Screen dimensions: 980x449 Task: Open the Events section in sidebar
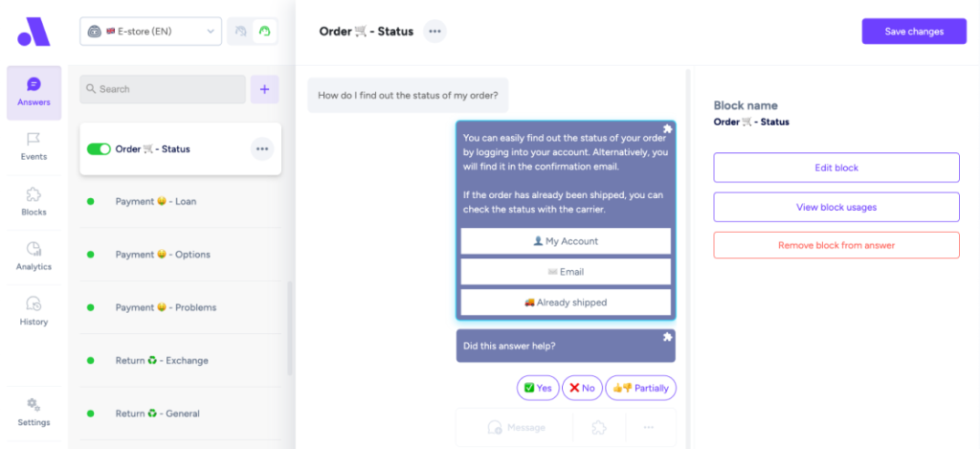coord(33,146)
